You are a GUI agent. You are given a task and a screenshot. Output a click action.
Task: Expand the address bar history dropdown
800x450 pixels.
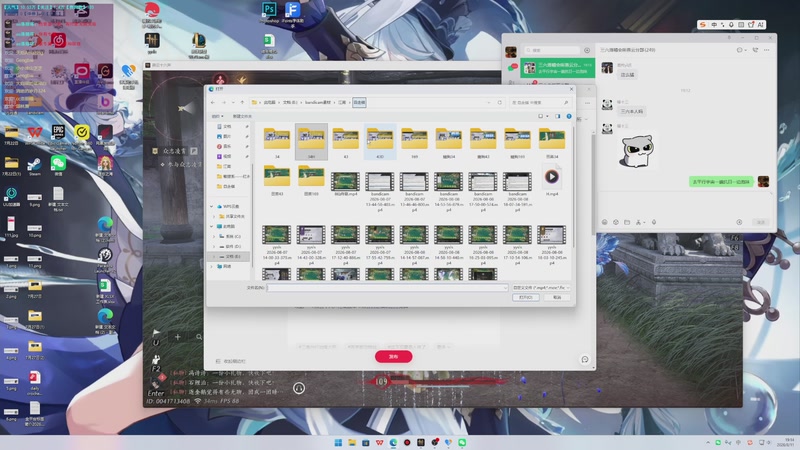click(489, 103)
